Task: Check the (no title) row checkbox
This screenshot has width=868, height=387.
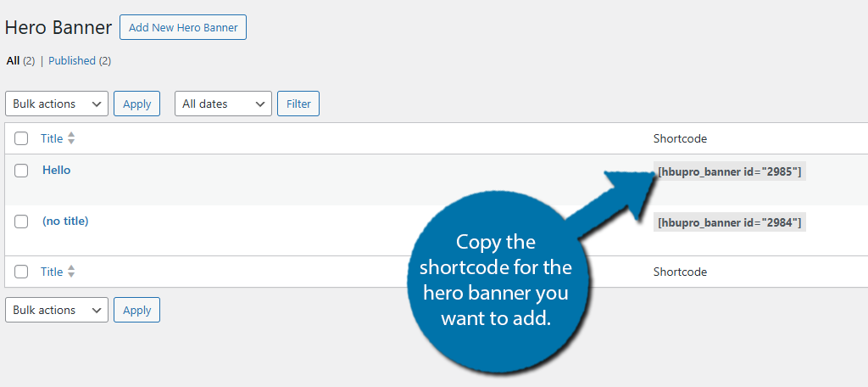Action: coord(21,222)
